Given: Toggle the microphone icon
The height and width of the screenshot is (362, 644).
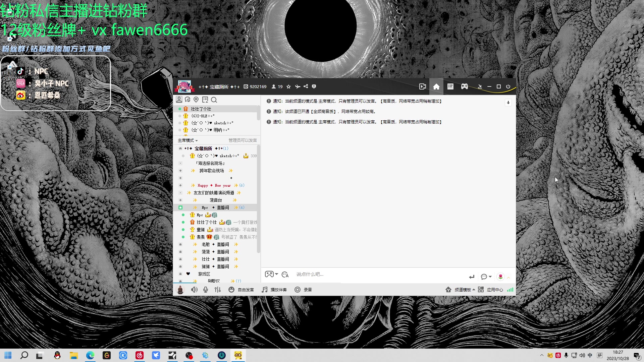Looking at the screenshot, I should [x=206, y=290].
